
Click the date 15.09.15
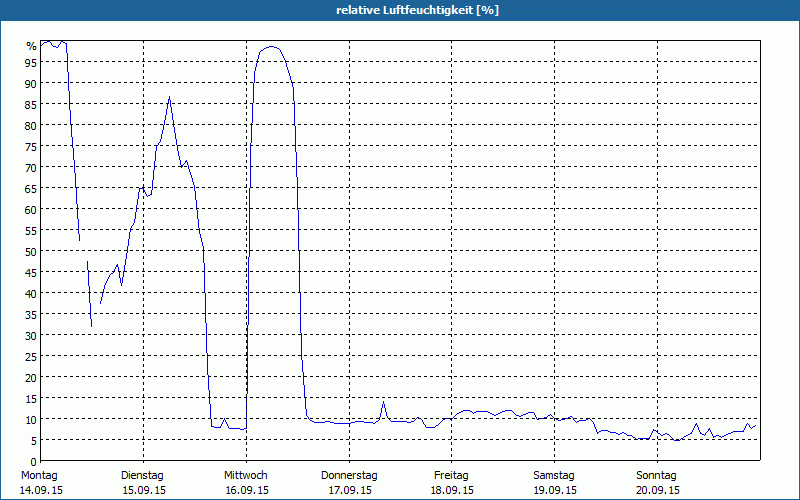click(144, 491)
